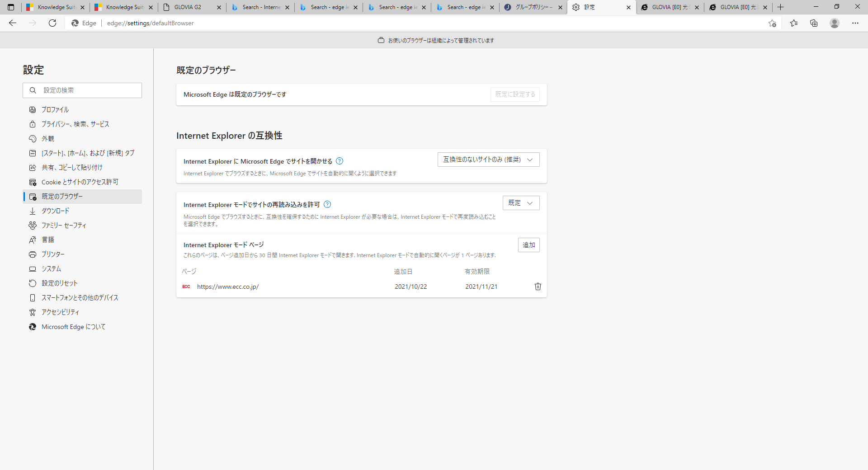Open the Settings and more ellipsis menu
This screenshot has width=868, height=470.
(x=855, y=23)
